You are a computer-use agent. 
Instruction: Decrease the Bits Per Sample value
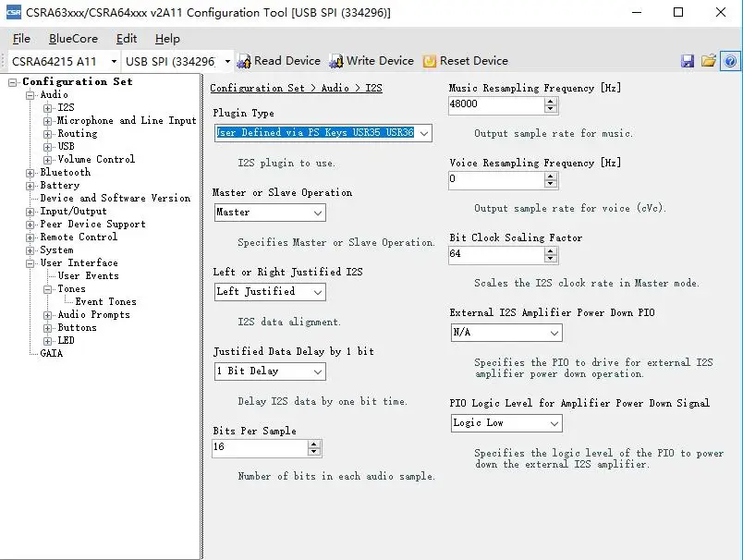pos(313,452)
